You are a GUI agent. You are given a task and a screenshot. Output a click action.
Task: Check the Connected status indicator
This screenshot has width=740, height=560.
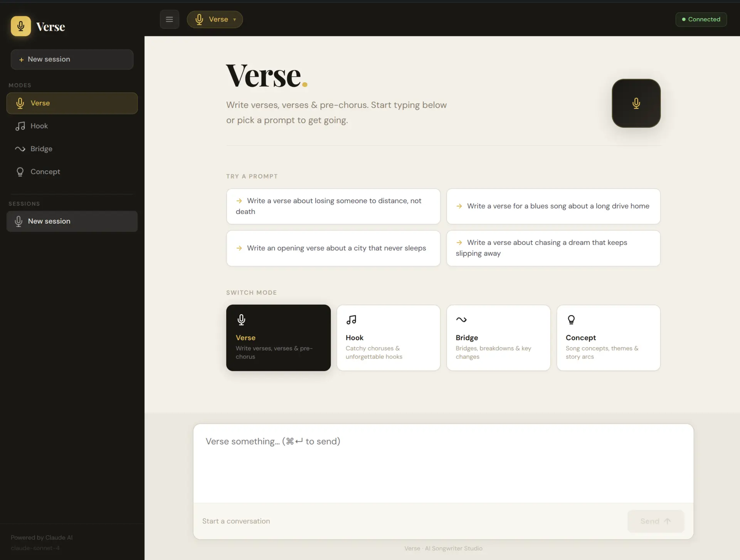click(x=701, y=19)
